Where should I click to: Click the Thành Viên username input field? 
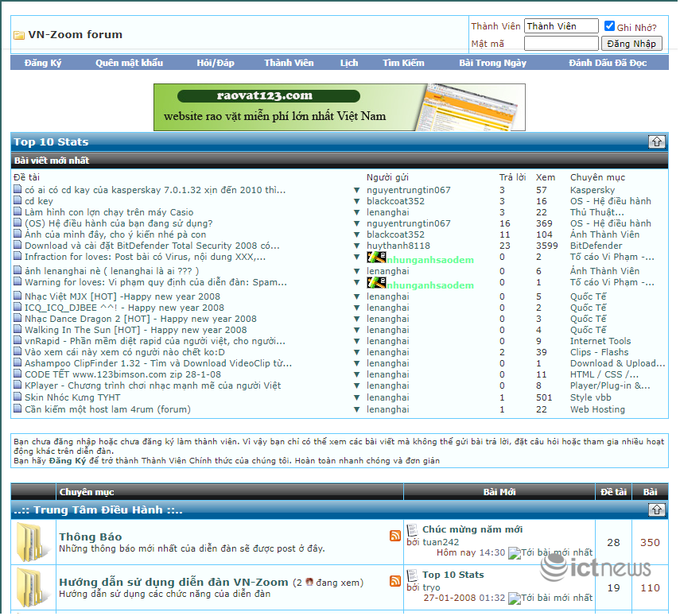561,26
